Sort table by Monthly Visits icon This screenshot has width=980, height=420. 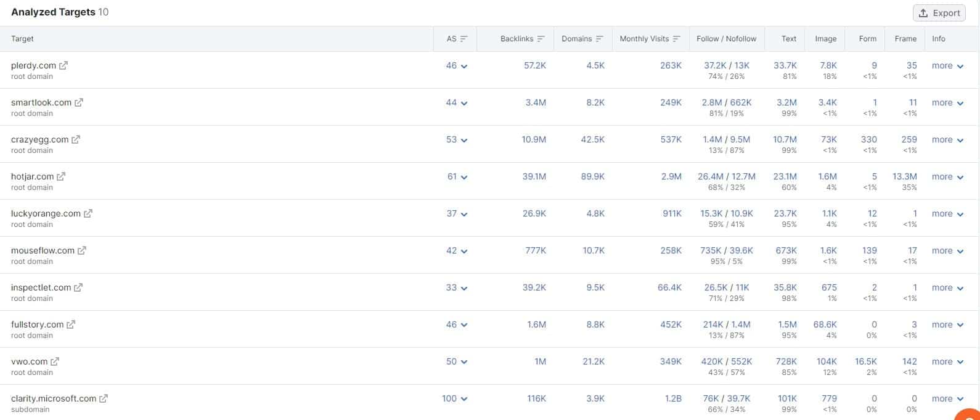(676, 39)
